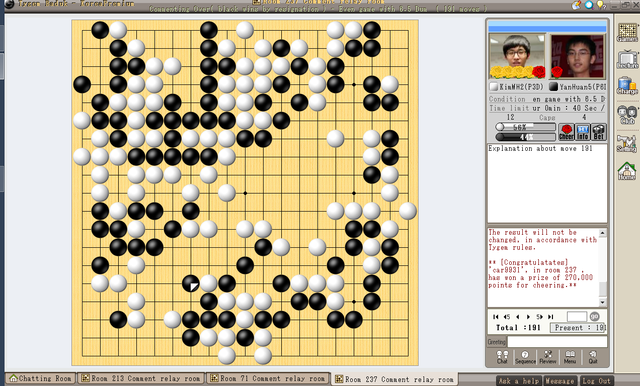The height and width of the screenshot is (386, 640).
Task: Click the Explanation about move 191 text
Action: pos(540,149)
